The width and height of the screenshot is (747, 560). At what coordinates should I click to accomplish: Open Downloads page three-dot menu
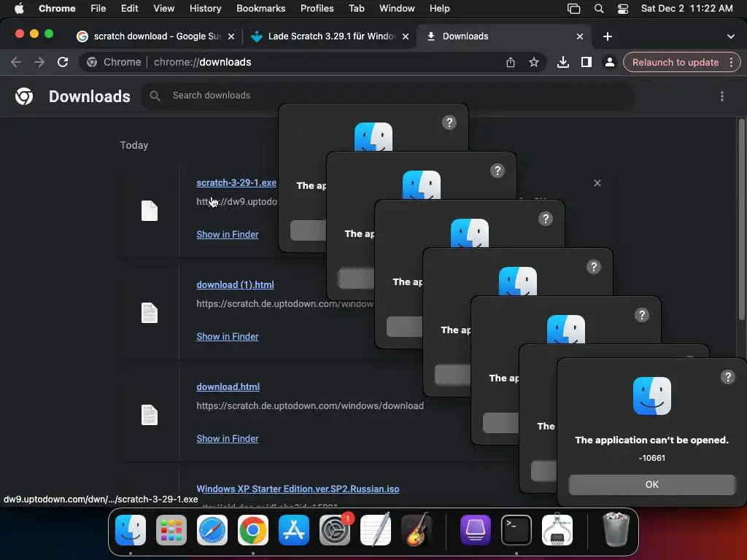722,96
